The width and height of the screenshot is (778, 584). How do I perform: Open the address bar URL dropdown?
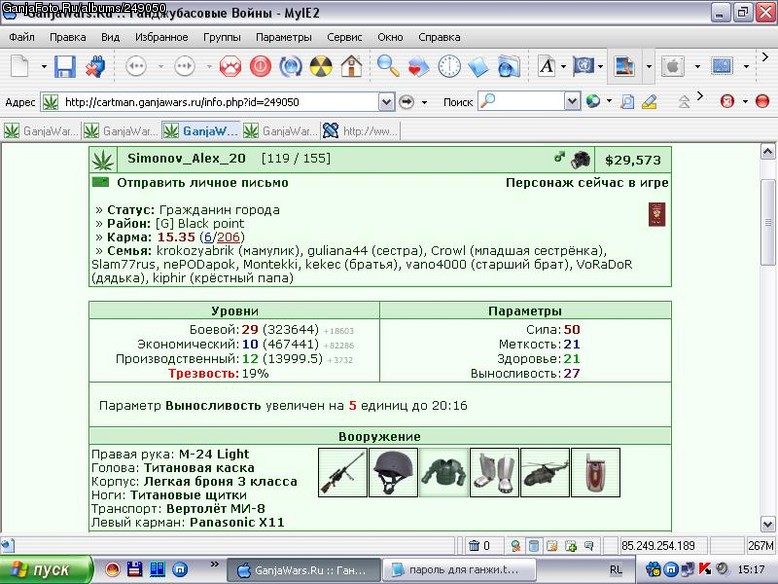pos(386,102)
